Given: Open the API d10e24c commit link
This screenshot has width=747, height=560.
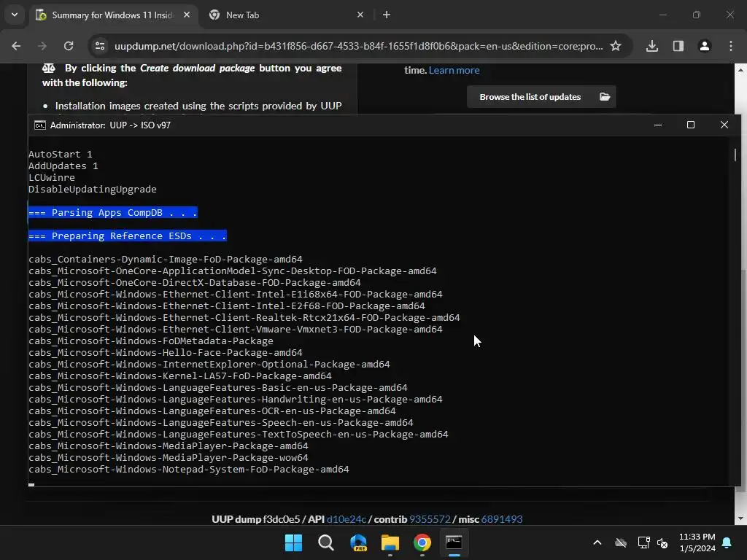Looking at the screenshot, I should [347, 519].
